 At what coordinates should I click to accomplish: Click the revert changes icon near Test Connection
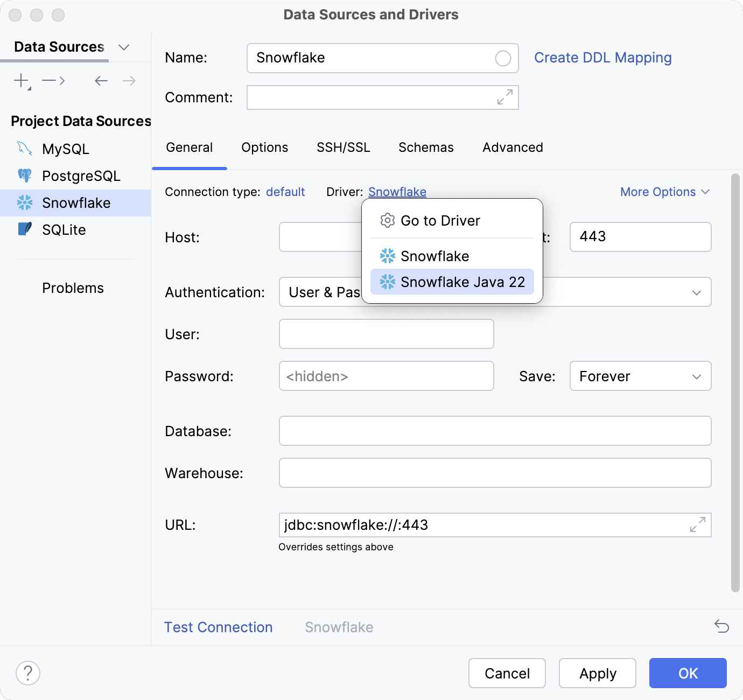click(x=721, y=626)
